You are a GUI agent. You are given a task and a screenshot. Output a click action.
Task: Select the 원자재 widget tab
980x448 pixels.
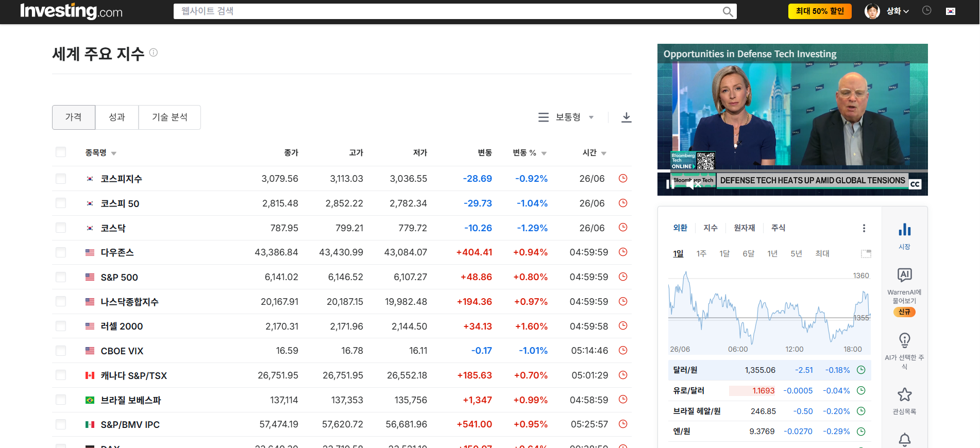[x=745, y=228]
